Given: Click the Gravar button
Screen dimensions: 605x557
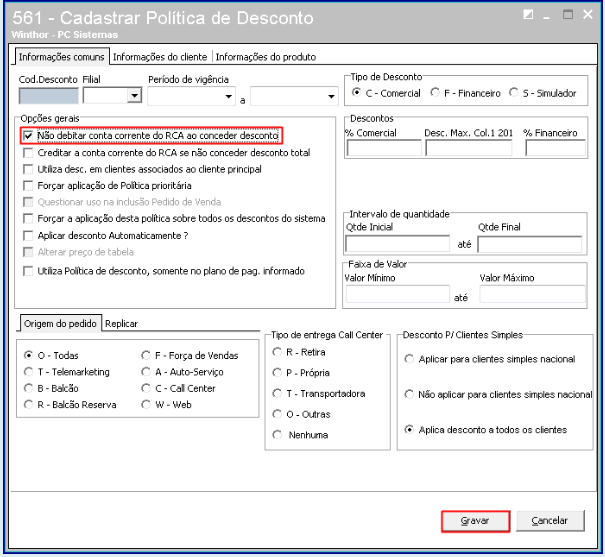Looking at the screenshot, I should point(475,521).
